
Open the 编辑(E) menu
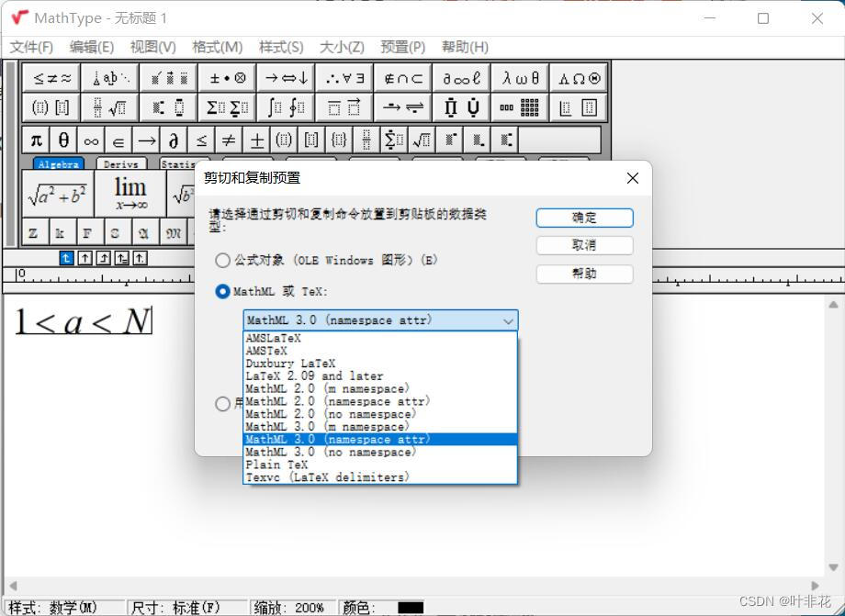tap(92, 48)
